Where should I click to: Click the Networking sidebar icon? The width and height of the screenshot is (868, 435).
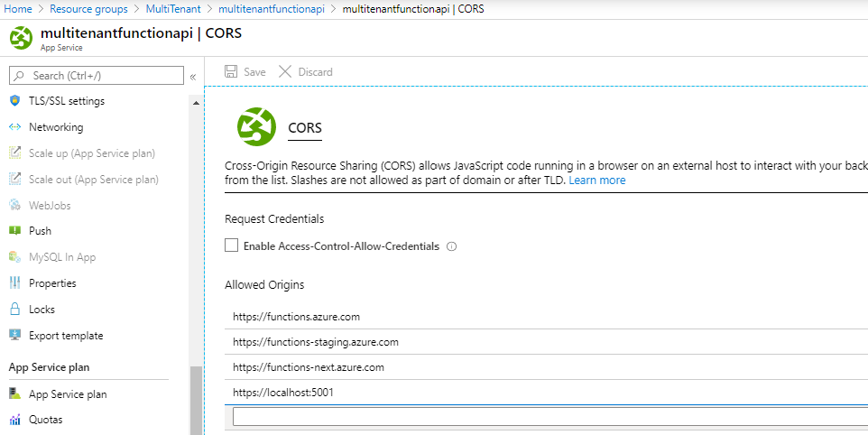(15, 126)
